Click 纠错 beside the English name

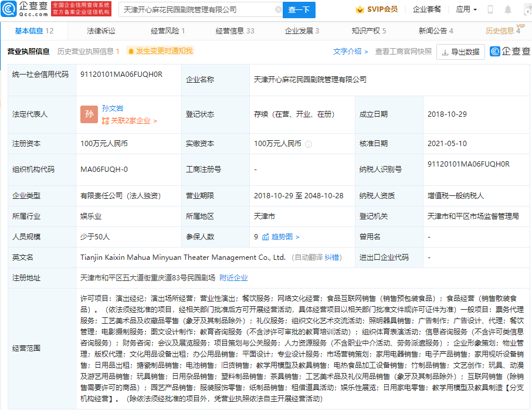click(x=331, y=257)
